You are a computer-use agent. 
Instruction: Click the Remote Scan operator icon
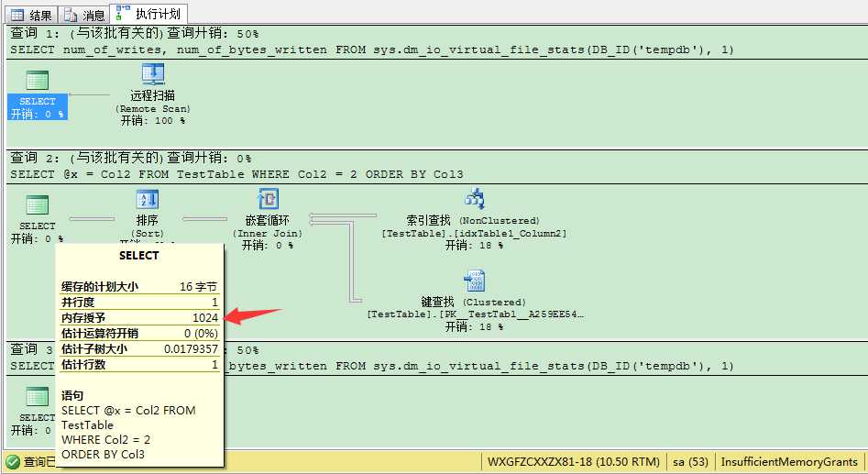153,74
